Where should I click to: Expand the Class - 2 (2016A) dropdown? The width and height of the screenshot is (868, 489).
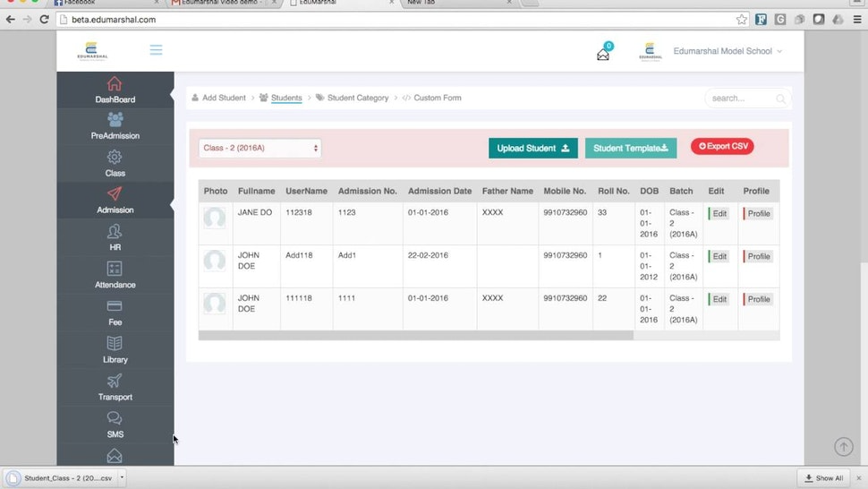click(x=260, y=149)
